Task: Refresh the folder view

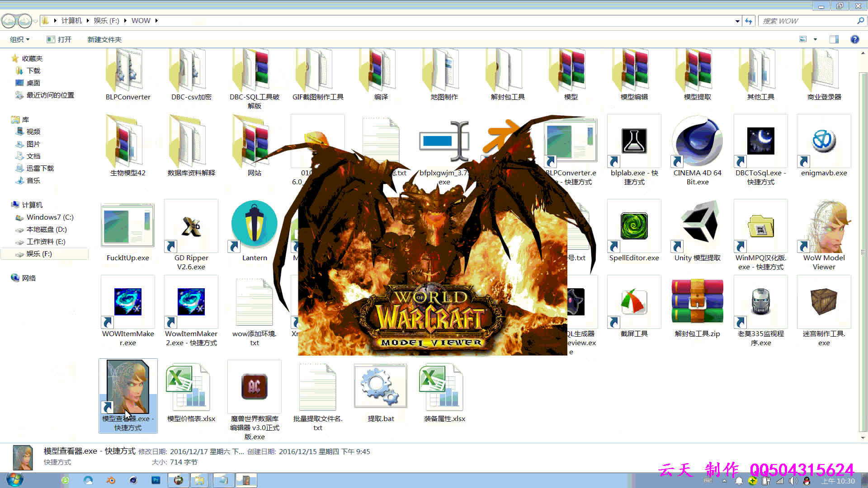Action: 749,21
